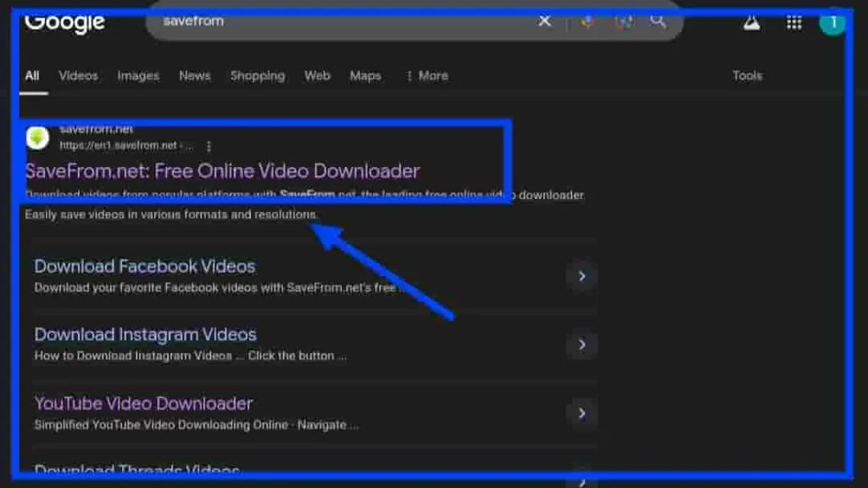Switch to the Web tab
Viewport: 868px width, 488px height.
pyautogui.click(x=317, y=75)
